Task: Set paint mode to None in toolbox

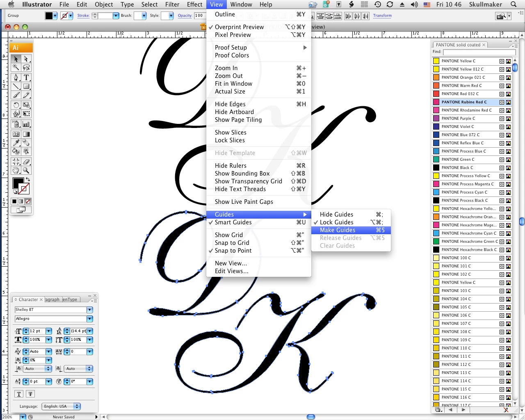Action: point(28,201)
